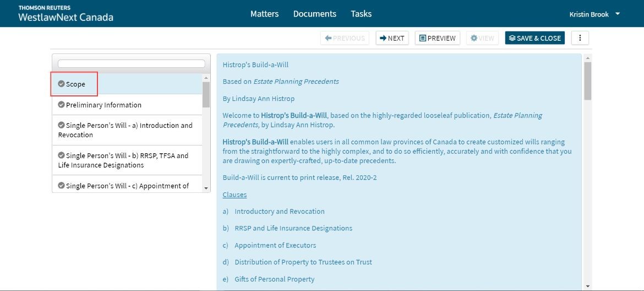Select Preliminary Information section
The width and height of the screenshot is (644, 291).
[x=127, y=105]
